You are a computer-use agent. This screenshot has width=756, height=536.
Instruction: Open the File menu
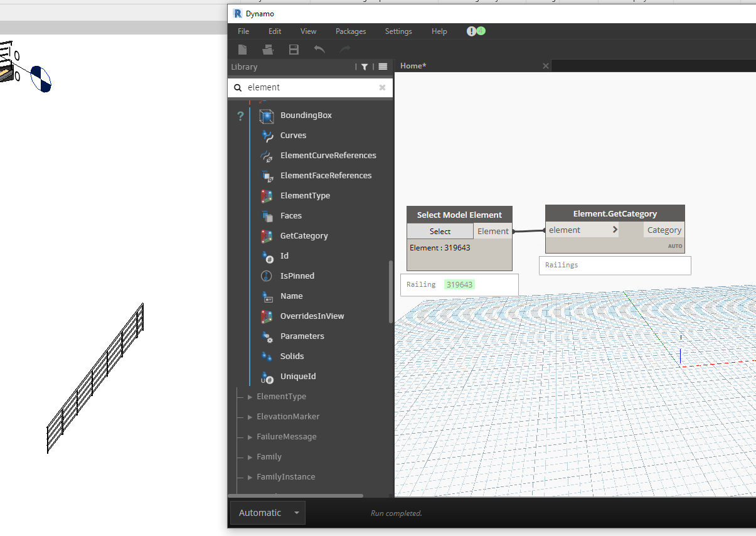click(x=243, y=31)
